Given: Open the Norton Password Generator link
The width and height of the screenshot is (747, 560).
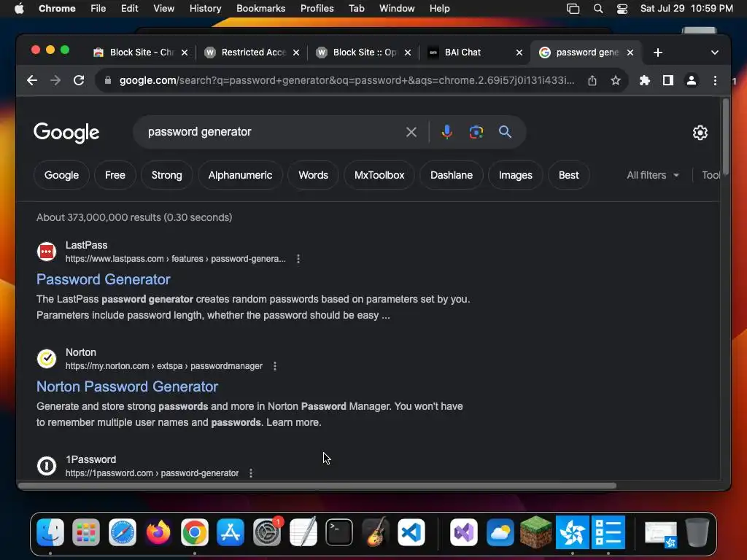Looking at the screenshot, I should point(127,386).
